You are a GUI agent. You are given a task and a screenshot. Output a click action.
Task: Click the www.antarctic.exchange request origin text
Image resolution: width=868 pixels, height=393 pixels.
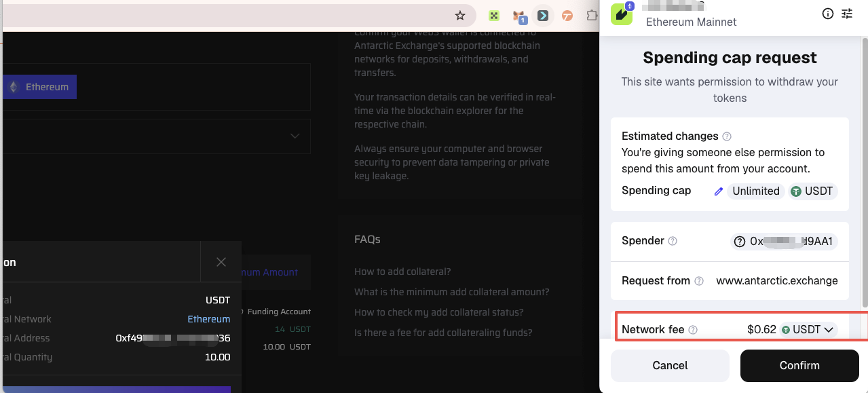click(x=777, y=281)
